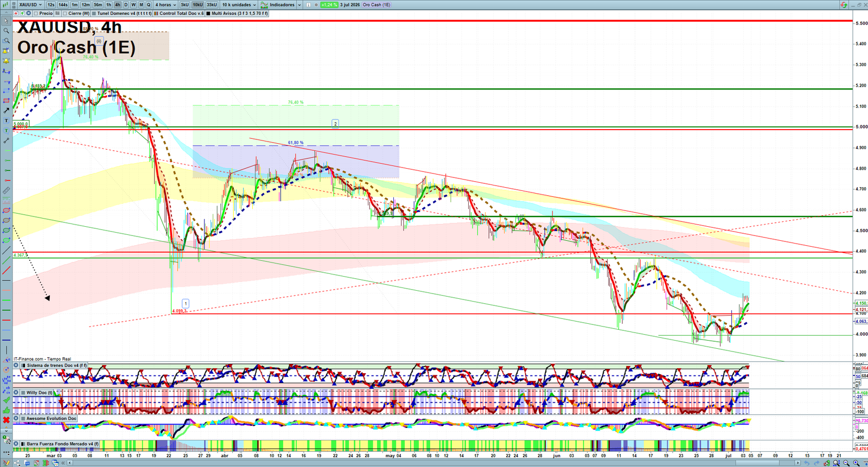This screenshot has width=868, height=467.
Task: Switch to the 12s timeframe
Action: (x=51, y=4)
